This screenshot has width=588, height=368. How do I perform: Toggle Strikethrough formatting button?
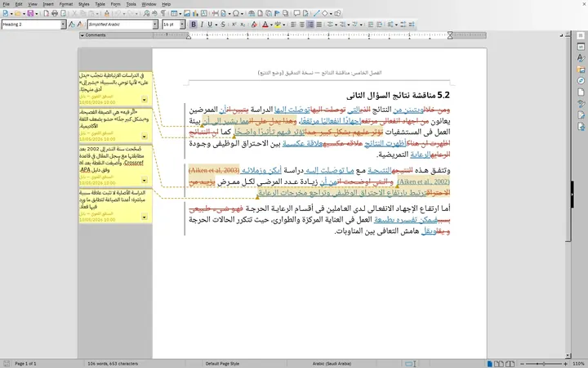pyautogui.click(x=223, y=25)
